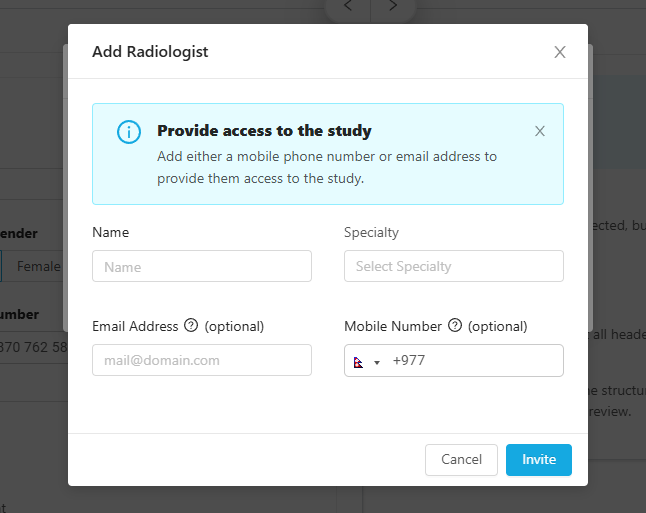Click the Nepal flag icon
Viewport: 646px width, 513px height.
(x=358, y=362)
